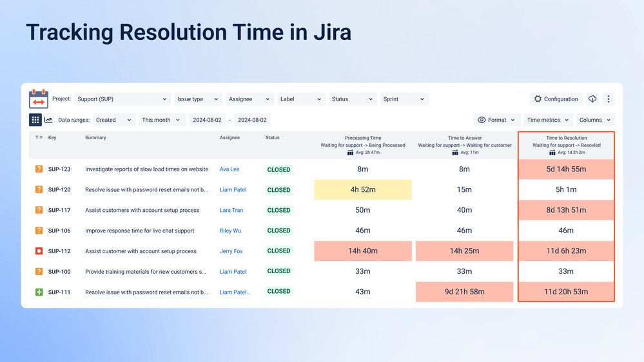Click the 5d 14h 55m resolution cell
Image resolution: width=644 pixels, height=362 pixels.
click(x=567, y=169)
